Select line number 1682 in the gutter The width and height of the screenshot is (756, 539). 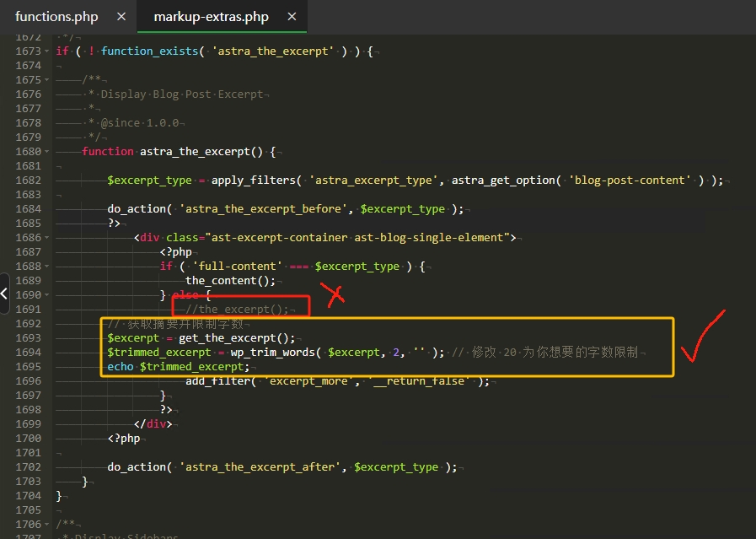[x=29, y=180]
